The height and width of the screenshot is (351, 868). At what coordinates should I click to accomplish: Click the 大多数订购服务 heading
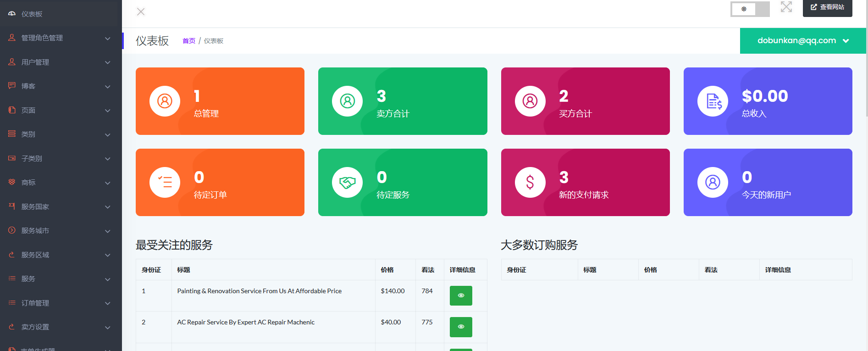(x=539, y=245)
